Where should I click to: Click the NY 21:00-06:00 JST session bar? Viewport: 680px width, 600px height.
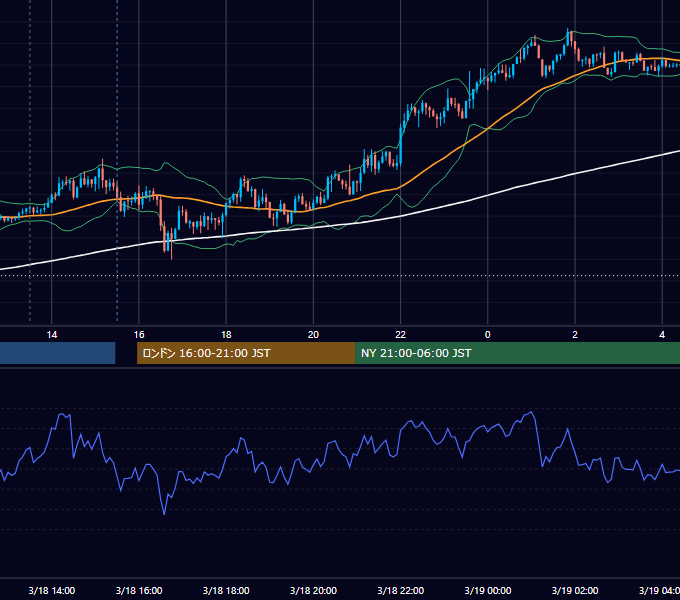(517, 353)
